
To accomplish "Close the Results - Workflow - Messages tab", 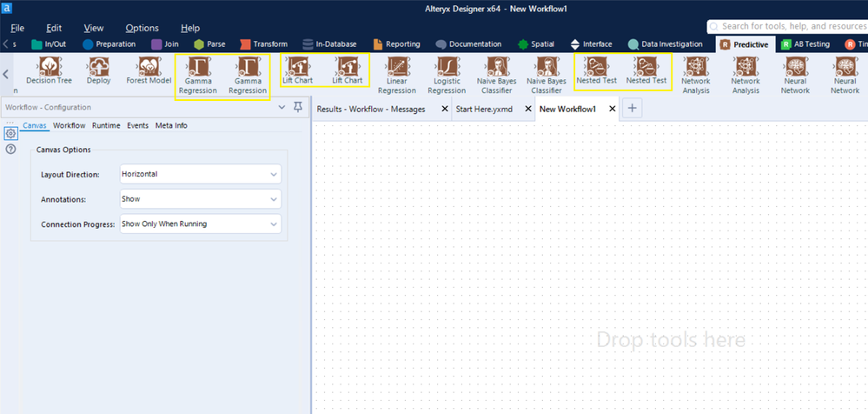I will pos(445,110).
